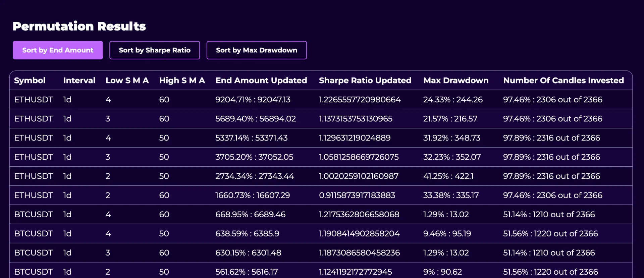Click Sharpe ratio 0.9115873917183883

[x=357, y=195]
